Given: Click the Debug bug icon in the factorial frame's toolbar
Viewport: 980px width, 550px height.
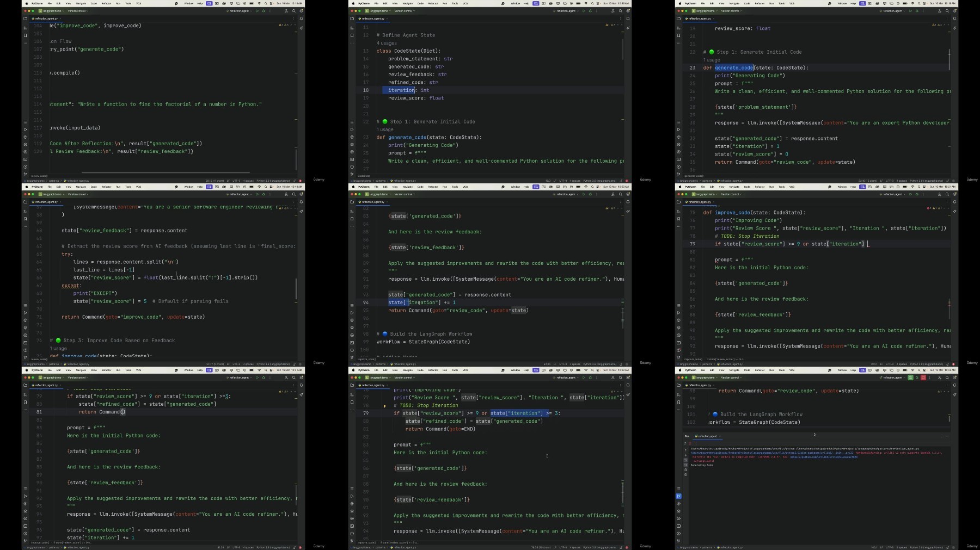Looking at the screenshot, I should 264,11.
